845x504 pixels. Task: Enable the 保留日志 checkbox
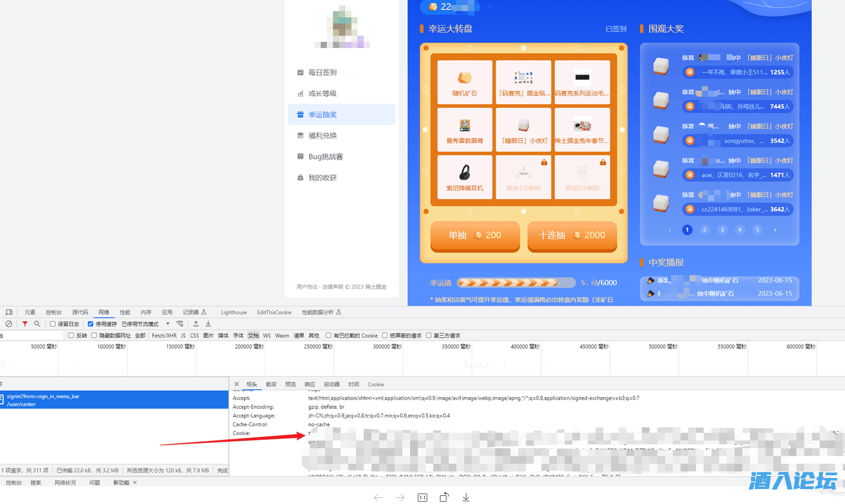pyautogui.click(x=53, y=324)
